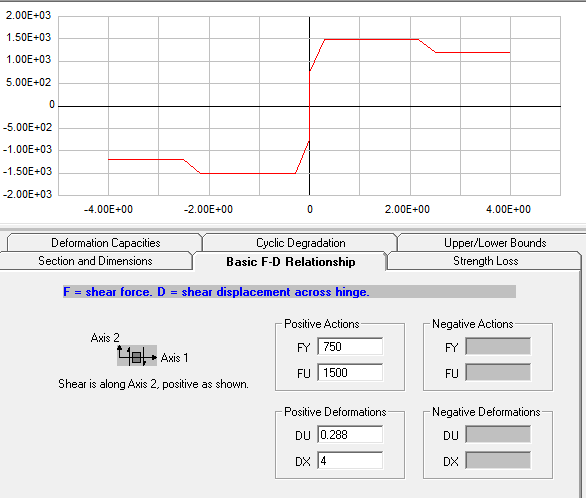Screen dimensions: 586x498
Task: Click the 'Shear is along Axis 2' note
Action: 153,384
